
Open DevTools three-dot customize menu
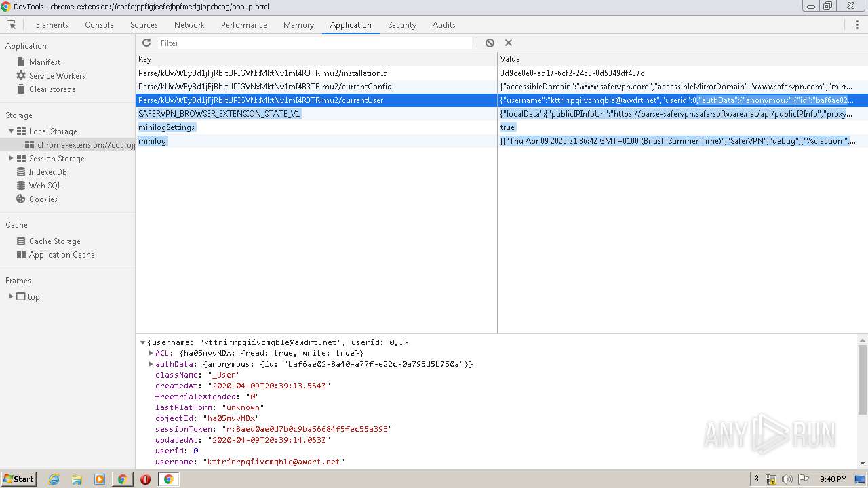click(857, 24)
